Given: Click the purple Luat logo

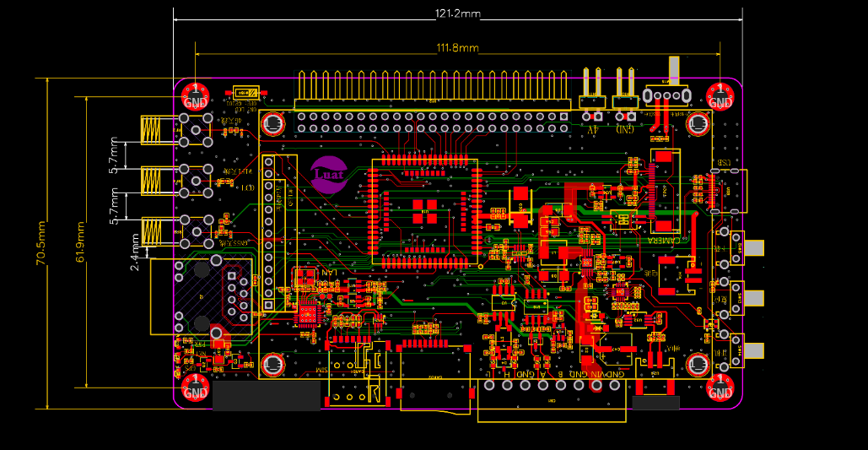Looking at the screenshot, I should click(329, 175).
